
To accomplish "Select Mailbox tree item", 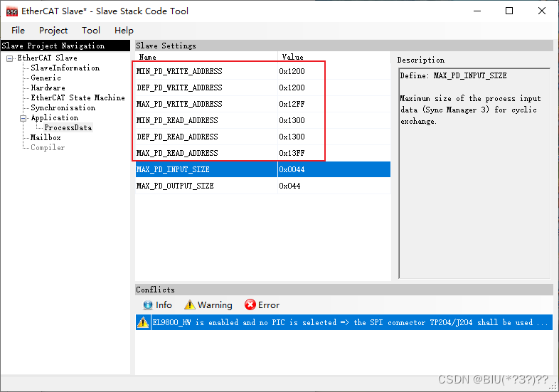I will point(46,138).
